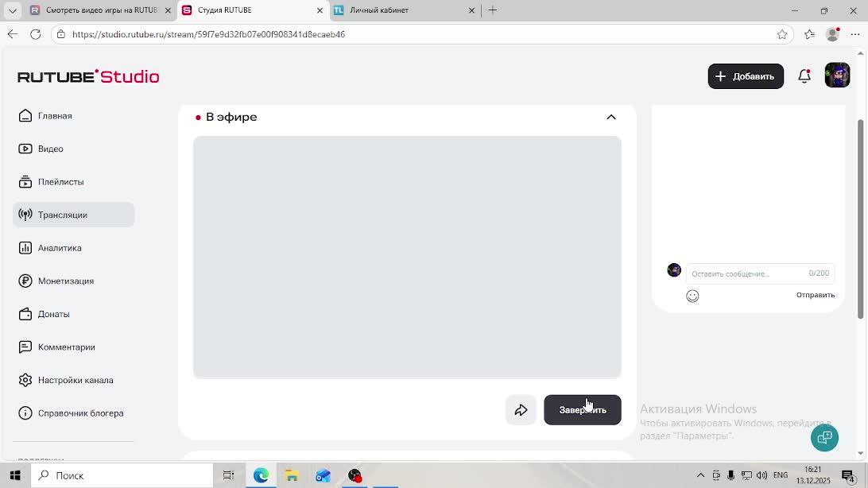Click the page vertical scrollbar
The height and width of the screenshot is (488, 868).
pos(860,219)
